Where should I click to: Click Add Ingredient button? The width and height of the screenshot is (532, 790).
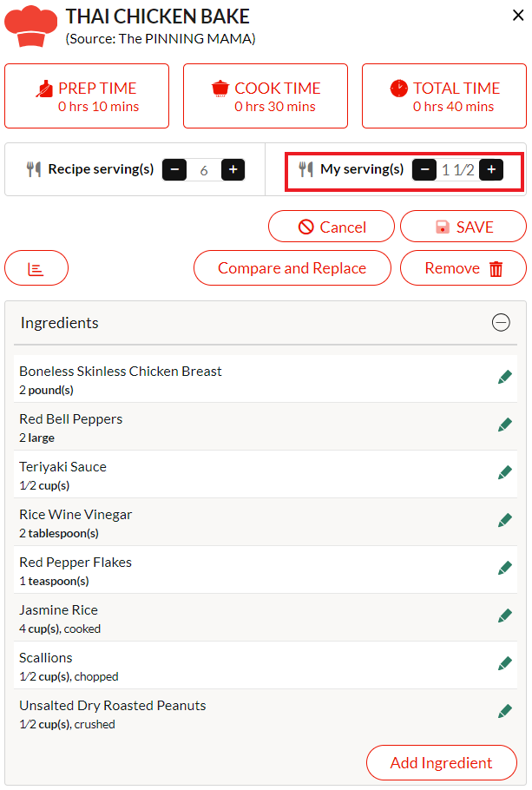(x=442, y=763)
